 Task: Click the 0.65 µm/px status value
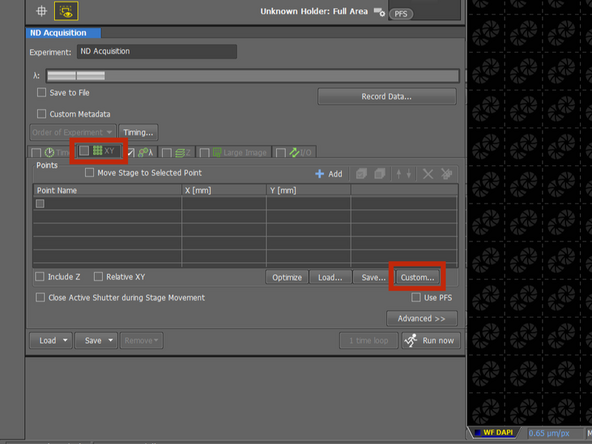click(x=549, y=433)
